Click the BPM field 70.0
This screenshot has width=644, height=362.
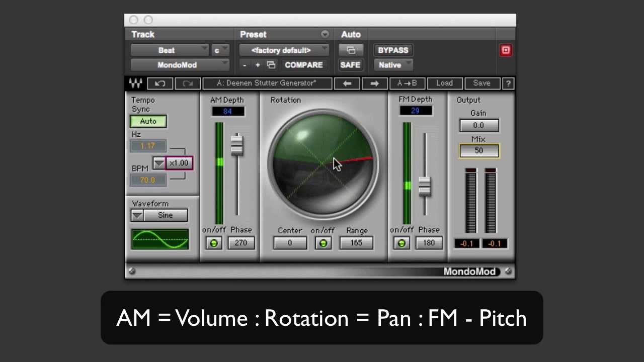(148, 180)
